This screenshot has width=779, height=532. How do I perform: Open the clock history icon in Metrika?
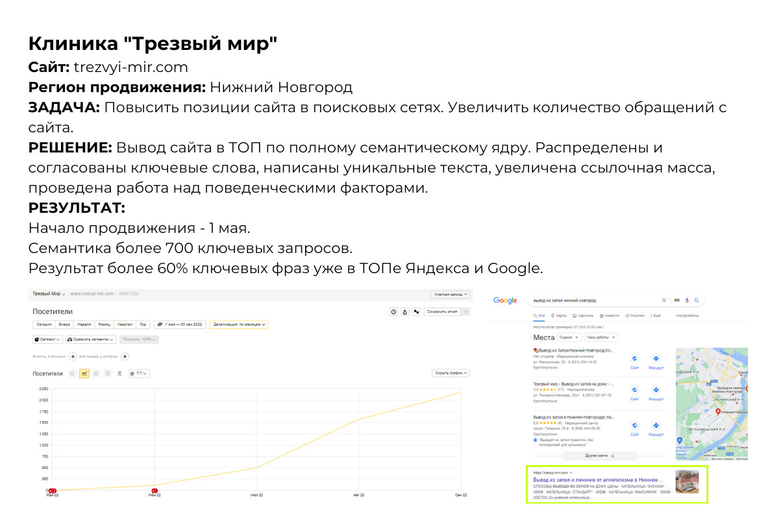pos(393,311)
